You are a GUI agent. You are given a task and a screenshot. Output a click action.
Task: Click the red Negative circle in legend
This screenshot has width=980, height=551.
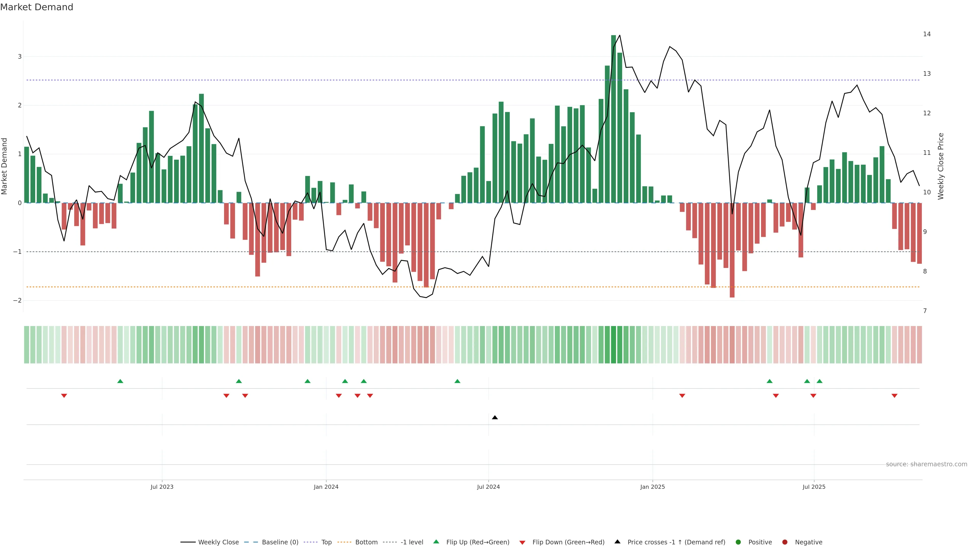coord(785,542)
